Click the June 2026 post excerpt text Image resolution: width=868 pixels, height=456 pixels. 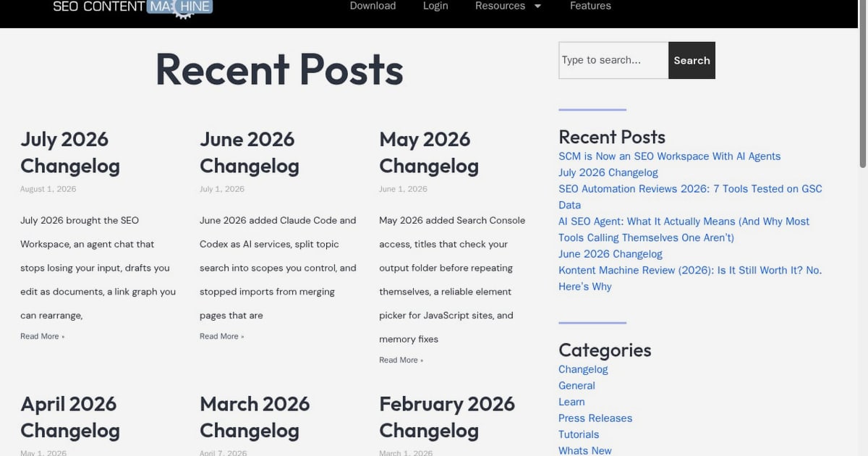pos(278,268)
